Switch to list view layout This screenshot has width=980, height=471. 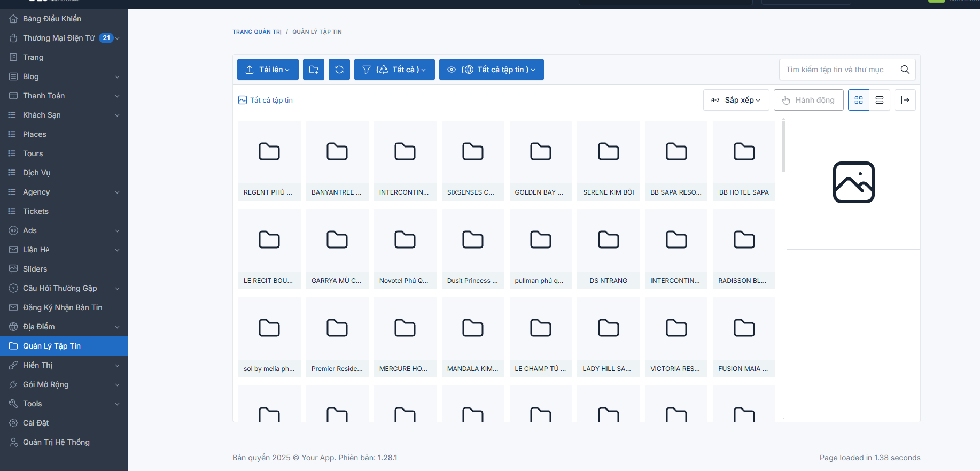pos(880,100)
